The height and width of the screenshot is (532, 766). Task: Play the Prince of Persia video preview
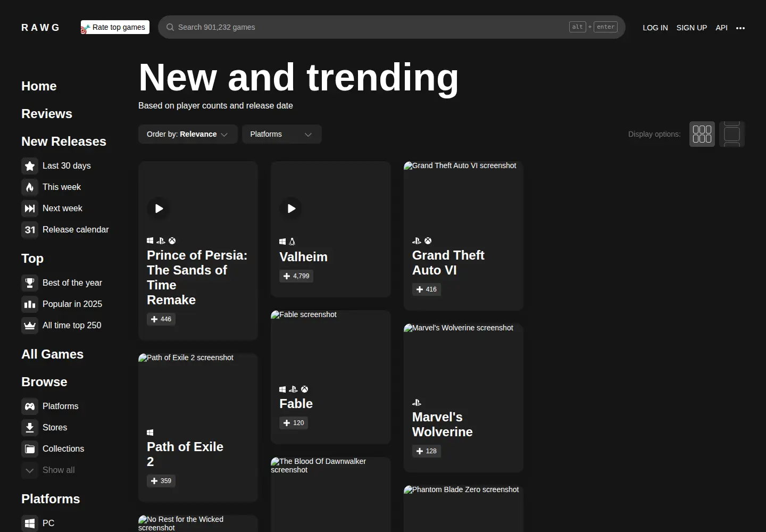coord(159,209)
